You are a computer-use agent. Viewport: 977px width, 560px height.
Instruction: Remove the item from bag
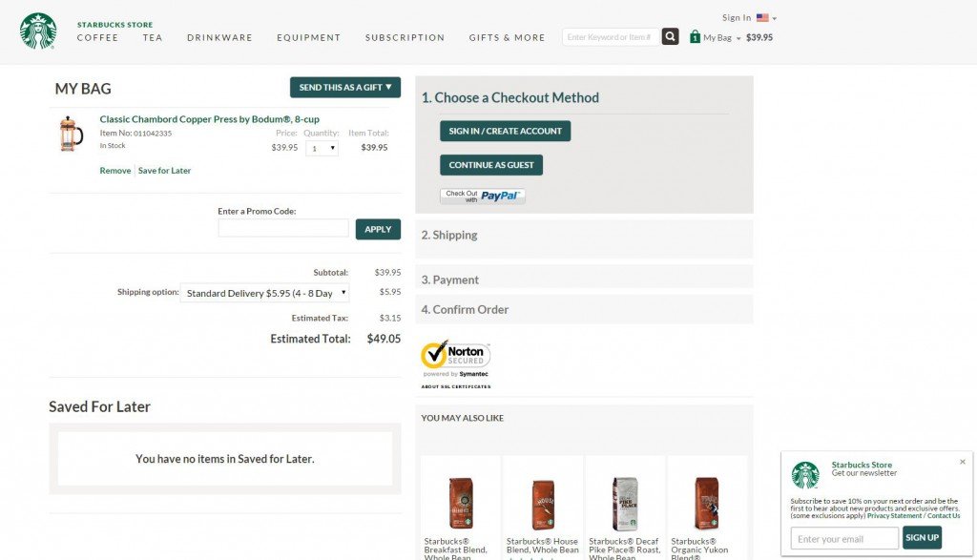point(114,171)
